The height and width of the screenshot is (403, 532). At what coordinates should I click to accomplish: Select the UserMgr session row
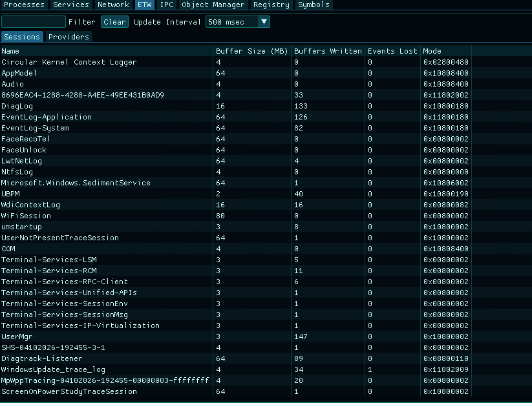click(x=236, y=336)
